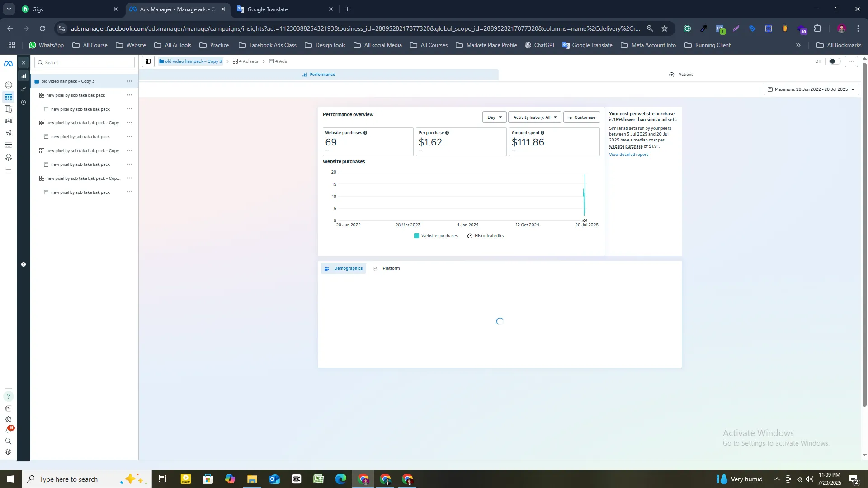The image size is (868, 488).
Task: Click the megaphone advertising icon in sidebar
Action: pos(8,133)
